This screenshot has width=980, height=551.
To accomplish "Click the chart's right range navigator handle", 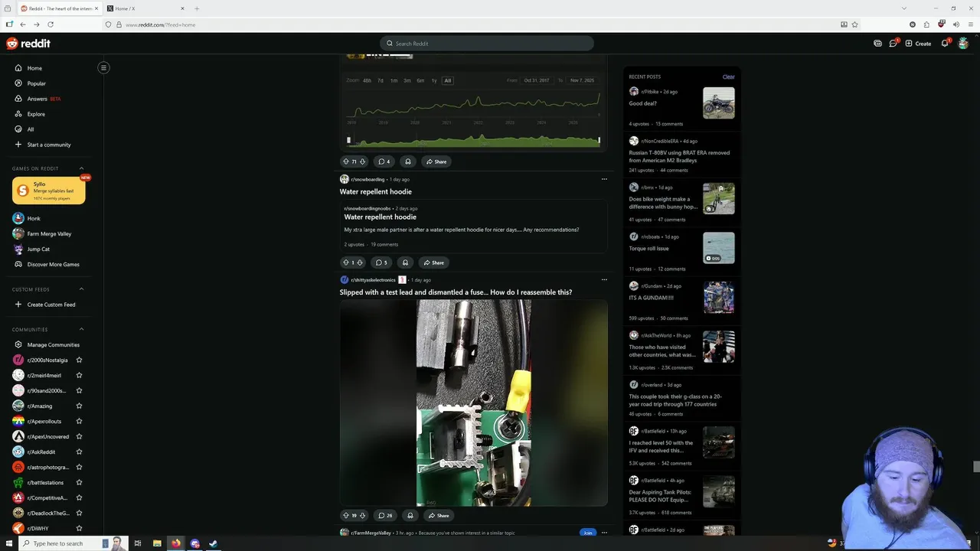I will (x=599, y=140).
